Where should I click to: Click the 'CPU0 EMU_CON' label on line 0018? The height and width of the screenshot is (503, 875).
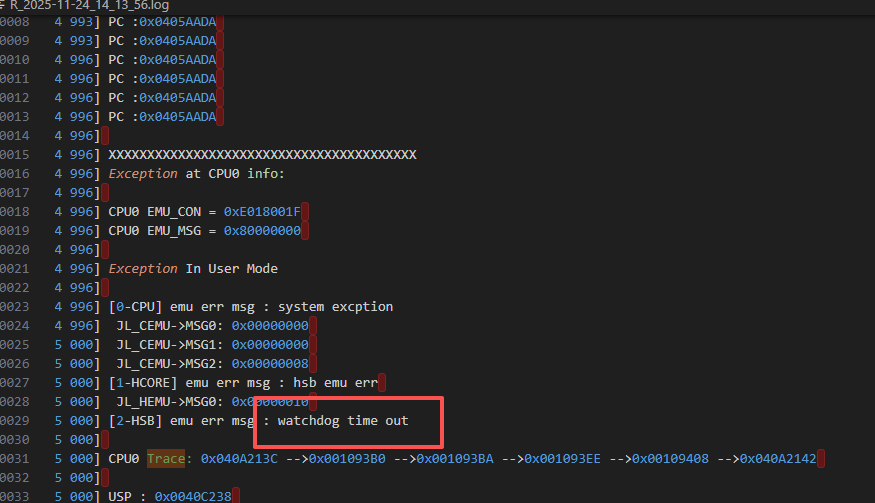point(155,212)
